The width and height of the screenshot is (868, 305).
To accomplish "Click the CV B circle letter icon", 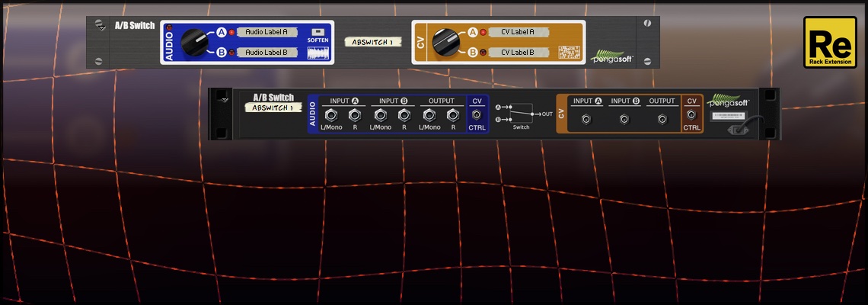I will 473,53.
